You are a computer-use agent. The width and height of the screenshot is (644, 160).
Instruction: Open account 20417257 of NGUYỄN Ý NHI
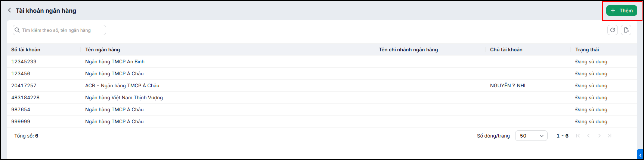(x=322, y=85)
